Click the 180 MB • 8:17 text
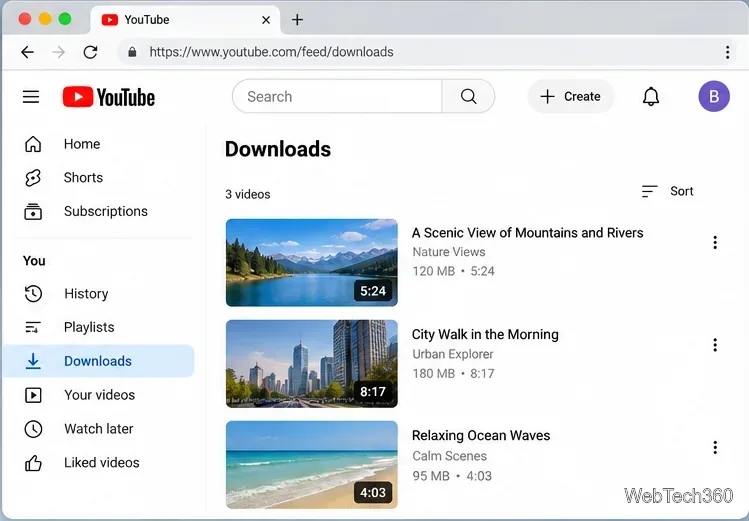The height and width of the screenshot is (521, 749). tap(453, 373)
